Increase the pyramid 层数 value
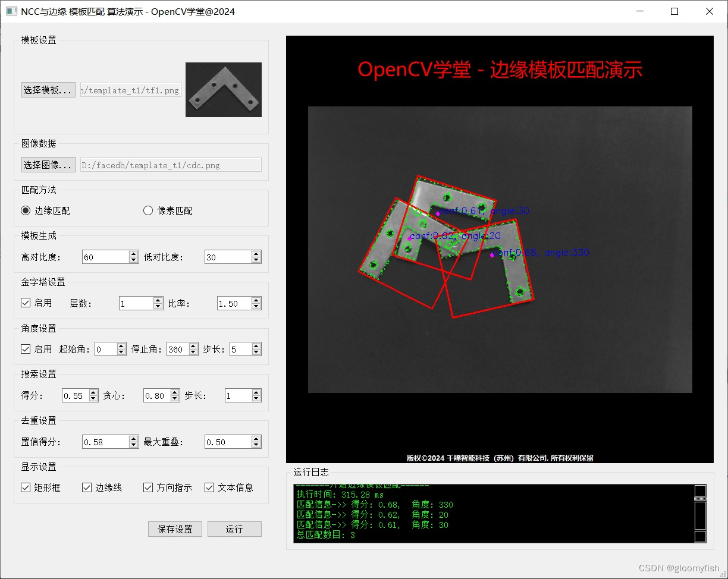Screen dimensions: 728x579 point(159,300)
